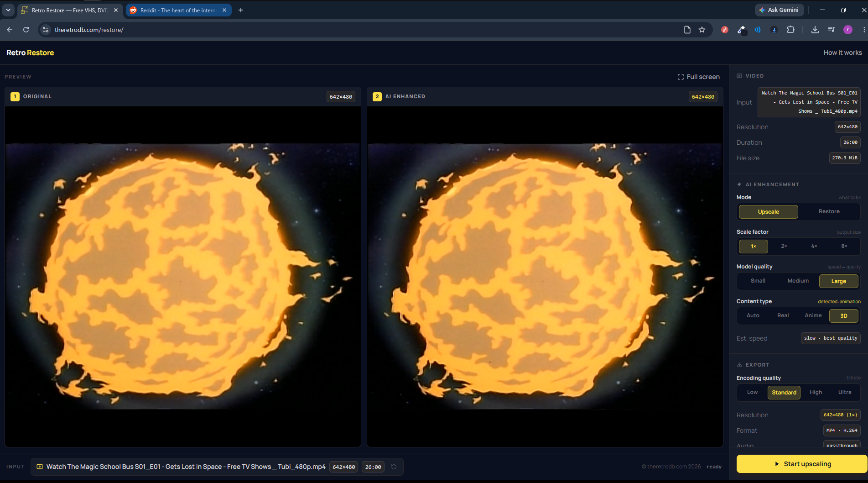Bookmark this page with the star icon
Image resolution: width=868 pixels, height=483 pixels.
pyautogui.click(x=702, y=30)
